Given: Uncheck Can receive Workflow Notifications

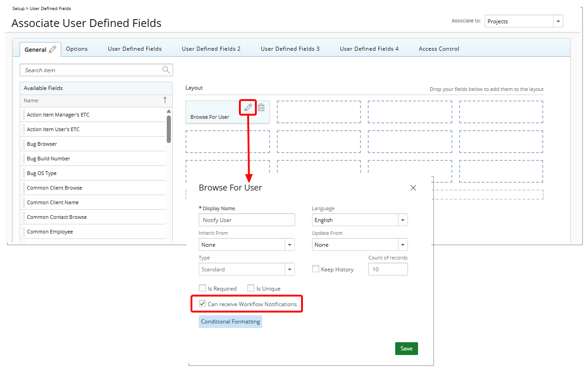Looking at the screenshot, I should pos(202,304).
